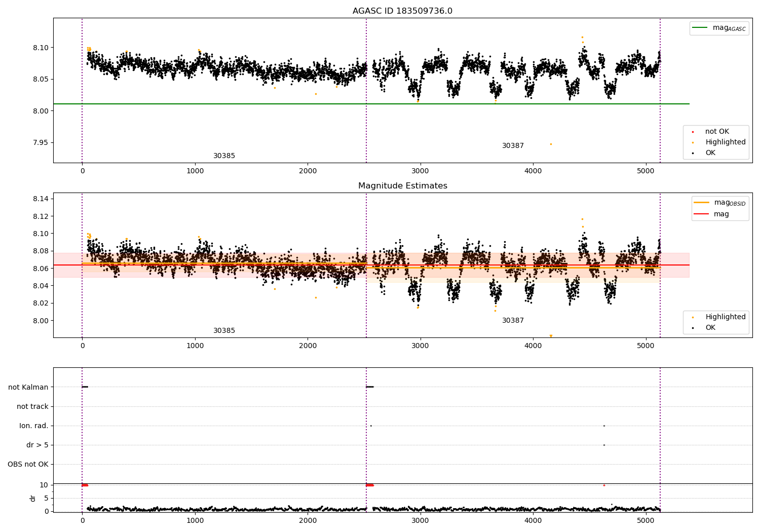Screen dimensions: 760x532
Task: Click the "OBS not OK" row label
Action: tap(28, 464)
